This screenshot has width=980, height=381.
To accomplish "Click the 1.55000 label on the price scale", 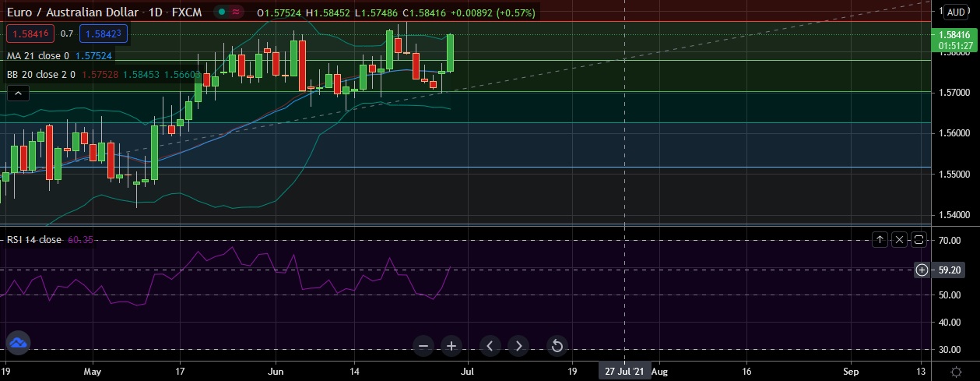I will [954, 174].
